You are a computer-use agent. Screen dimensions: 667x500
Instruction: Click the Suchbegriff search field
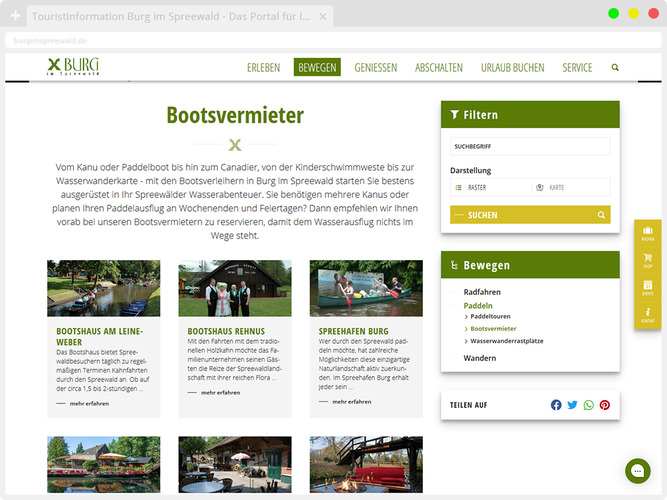coord(530,146)
